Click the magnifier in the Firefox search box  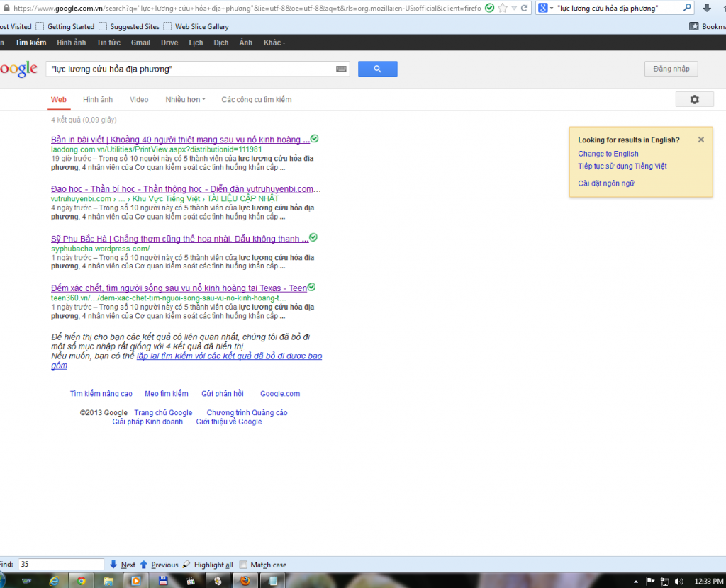687,8
